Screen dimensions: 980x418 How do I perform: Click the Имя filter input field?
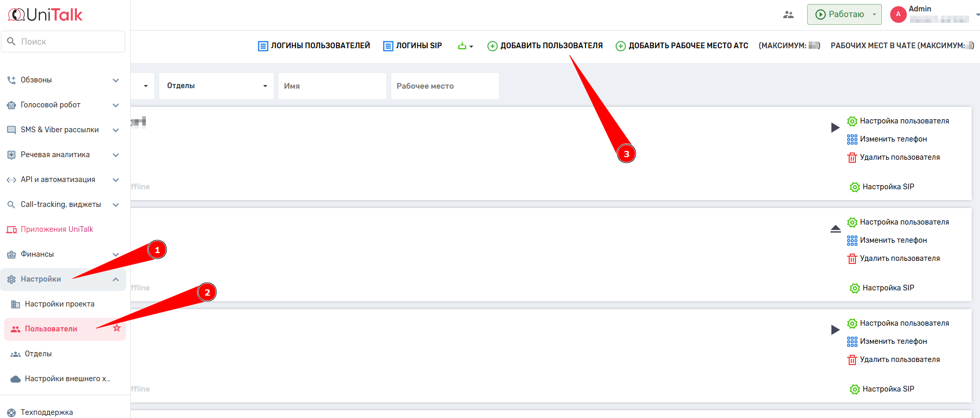(332, 86)
